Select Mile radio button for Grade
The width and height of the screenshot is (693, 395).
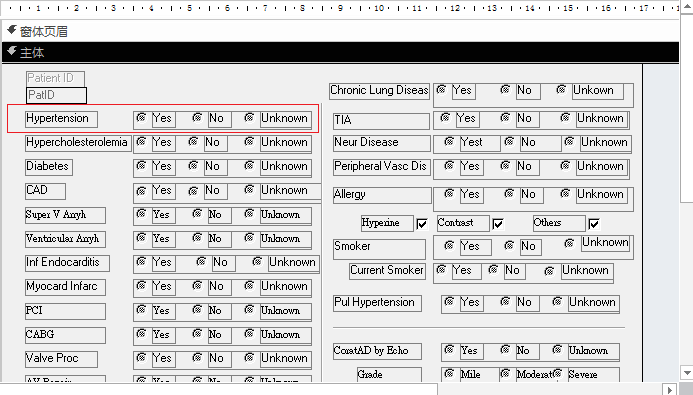(x=449, y=374)
